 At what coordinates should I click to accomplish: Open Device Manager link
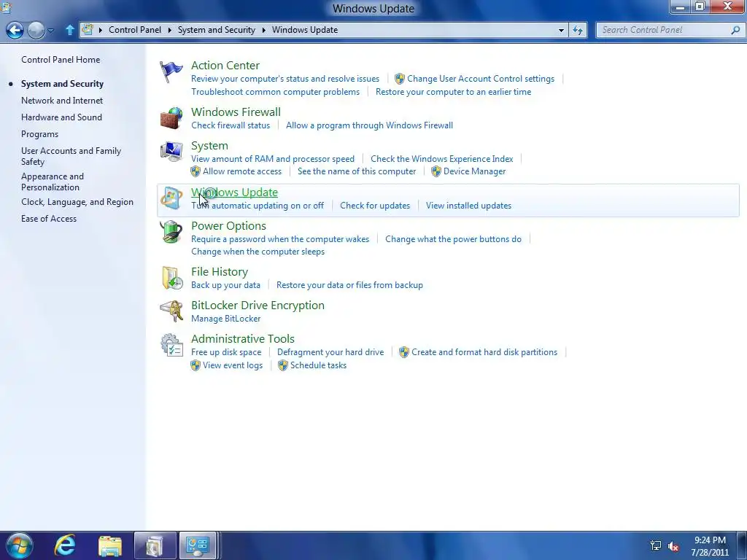[x=474, y=171]
